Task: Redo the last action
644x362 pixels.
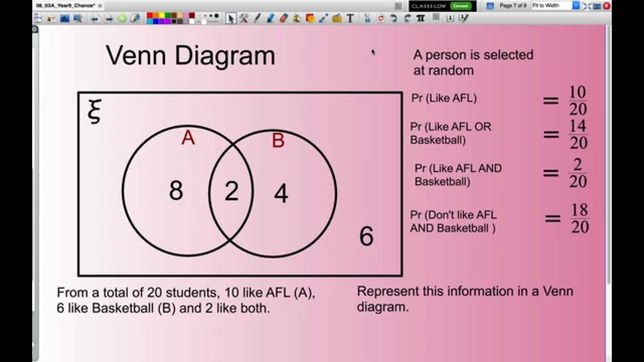Action: (407, 19)
